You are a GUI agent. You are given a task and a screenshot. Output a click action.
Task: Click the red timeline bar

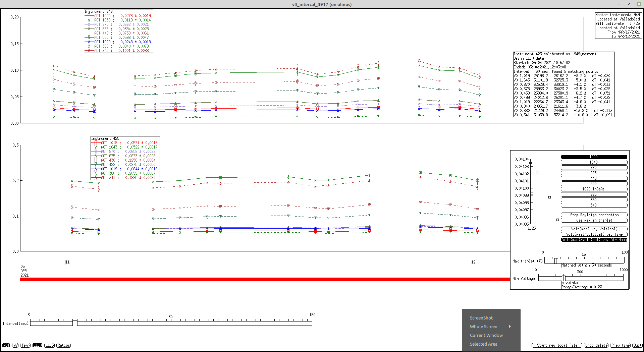(x=265, y=279)
